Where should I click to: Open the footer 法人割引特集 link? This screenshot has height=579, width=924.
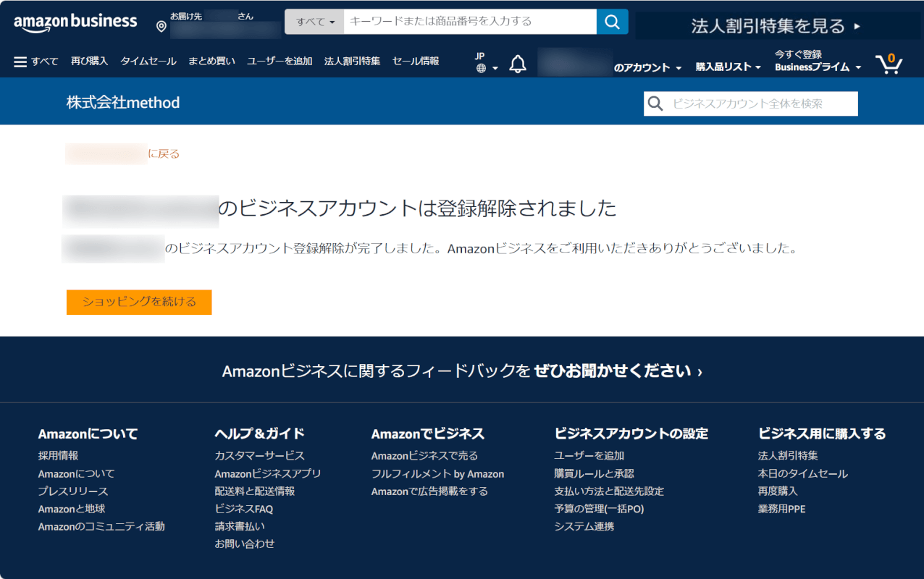[788, 456]
